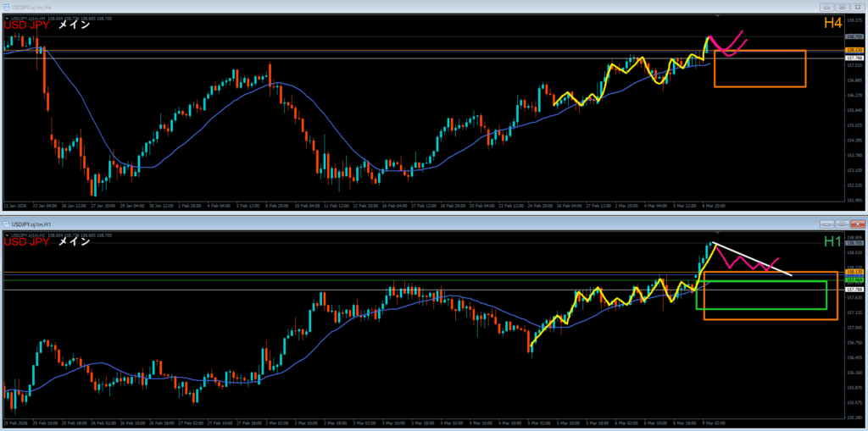Select the white trendline on H1 chart
This screenshot has width=868, height=431.
[x=754, y=260]
